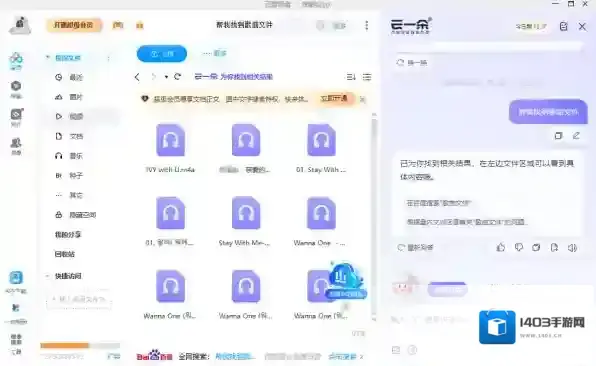Go forward with the right arrow
Screen dimensions: 596x366
coord(153,77)
